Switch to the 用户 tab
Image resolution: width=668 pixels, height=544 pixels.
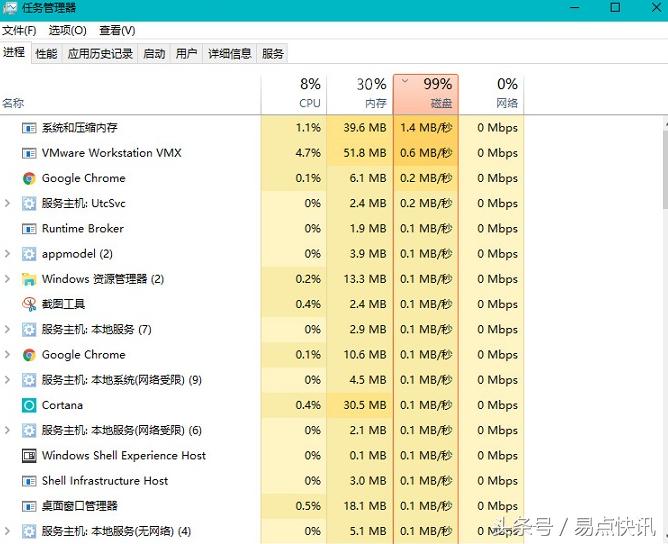coord(187,54)
